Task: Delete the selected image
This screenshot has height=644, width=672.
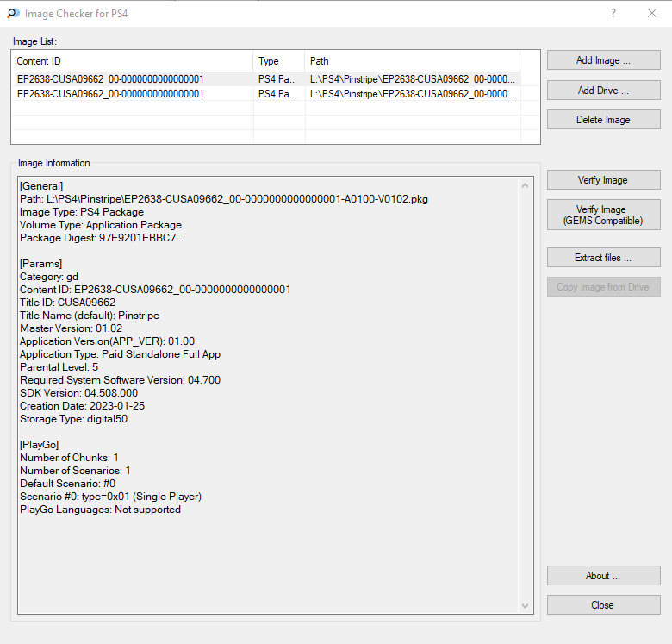Action: (603, 120)
